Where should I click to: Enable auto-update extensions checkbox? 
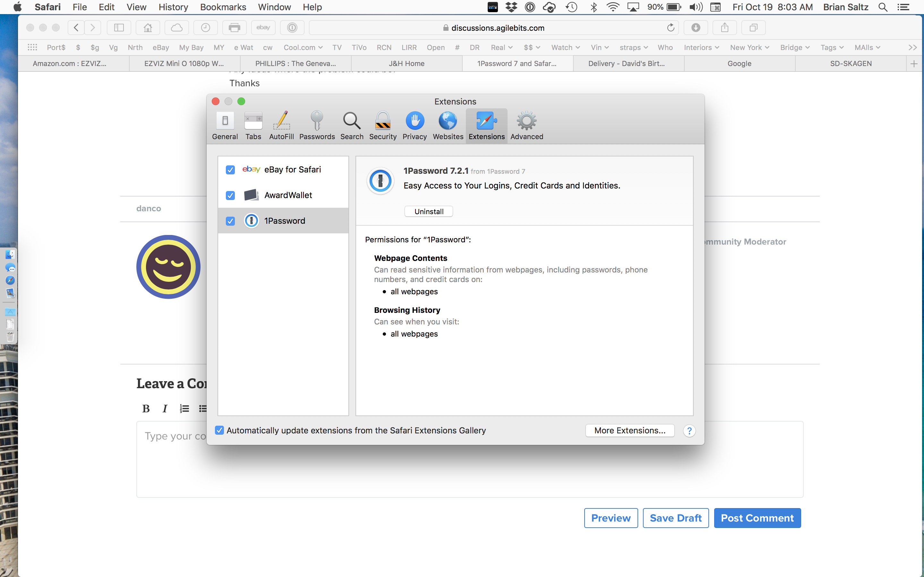tap(219, 430)
